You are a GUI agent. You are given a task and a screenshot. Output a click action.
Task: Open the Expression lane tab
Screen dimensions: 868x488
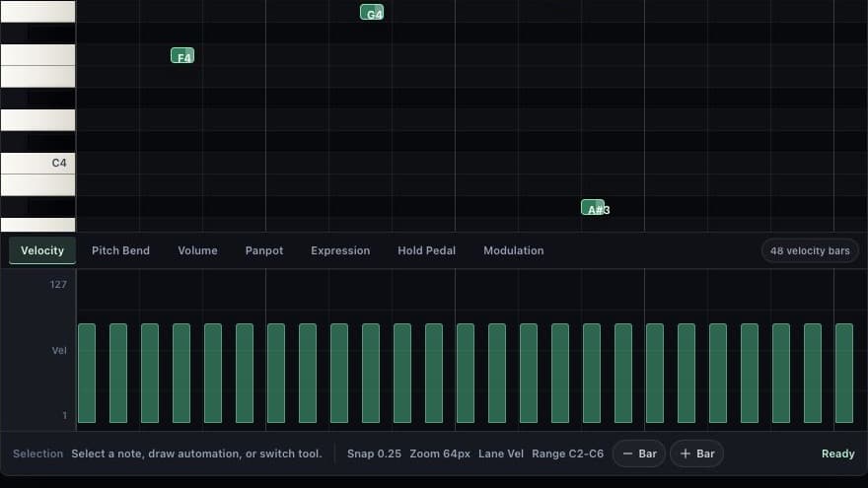click(x=340, y=250)
